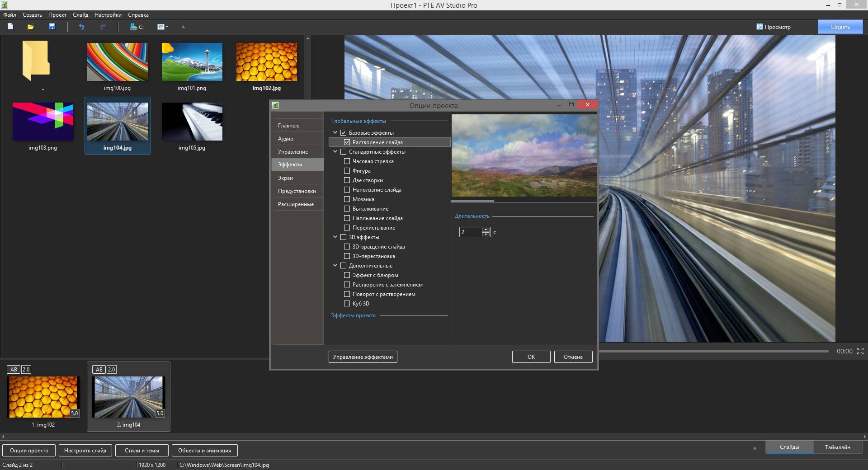Click the 2.0 transition time of slide img102
Viewport: 868px width, 470px height.
(x=26, y=369)
